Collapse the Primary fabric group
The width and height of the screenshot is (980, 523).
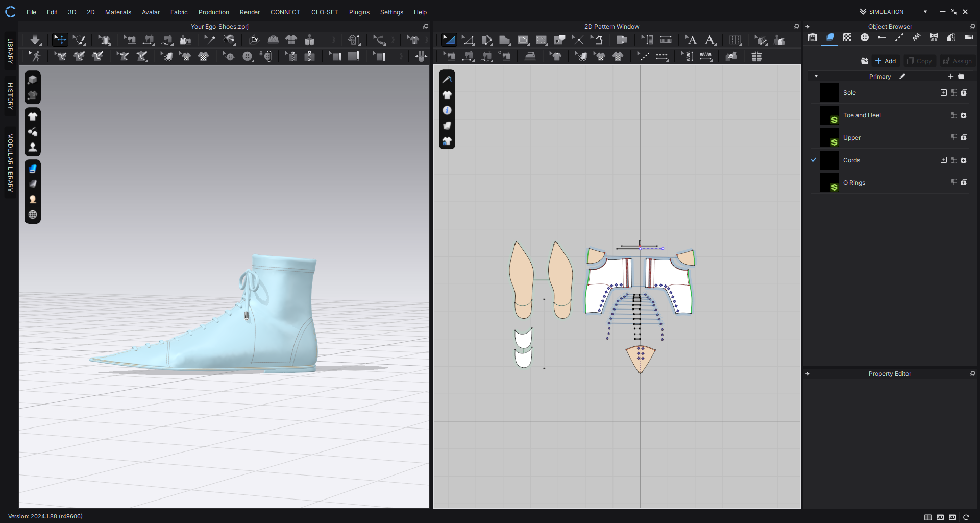[816, 76]
